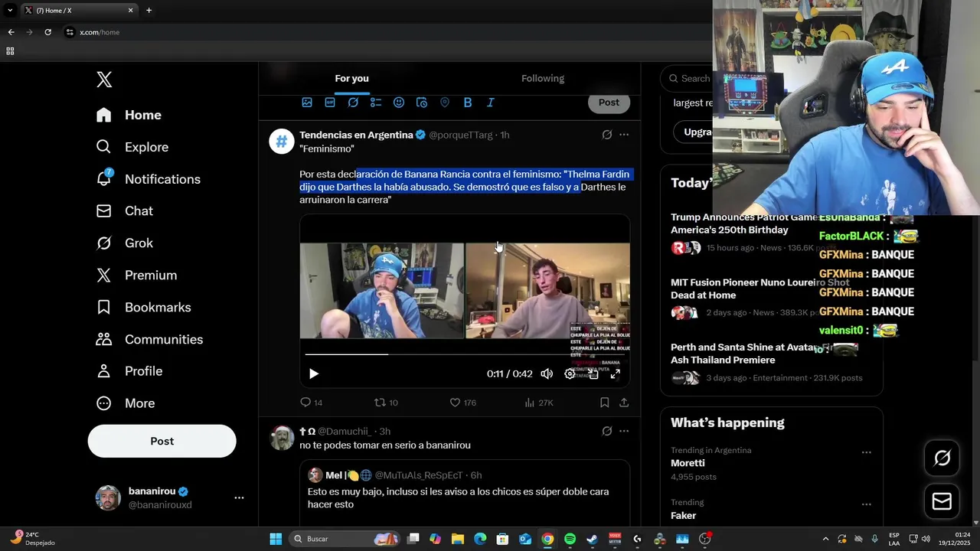The width and height of the screenshot is (980, 551).
Task: Reload the page in Chrome
Action: (47, 32)
